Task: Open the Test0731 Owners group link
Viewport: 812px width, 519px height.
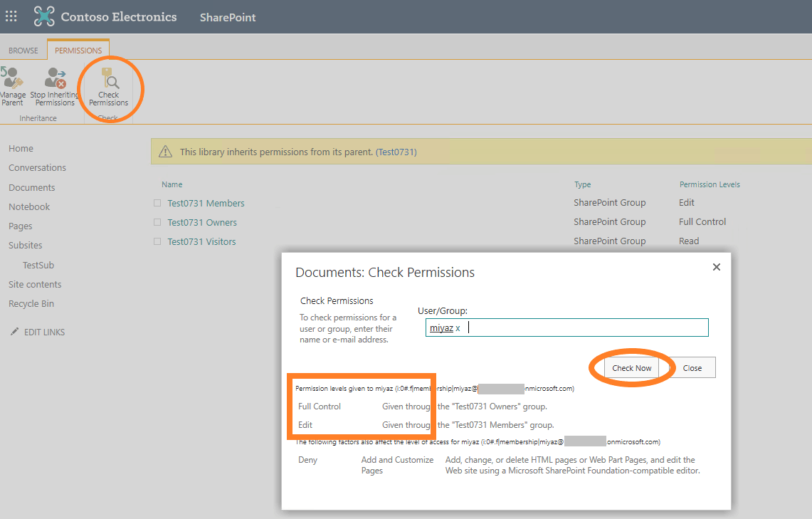Action: pyautogui.click(x=202, y=222)
